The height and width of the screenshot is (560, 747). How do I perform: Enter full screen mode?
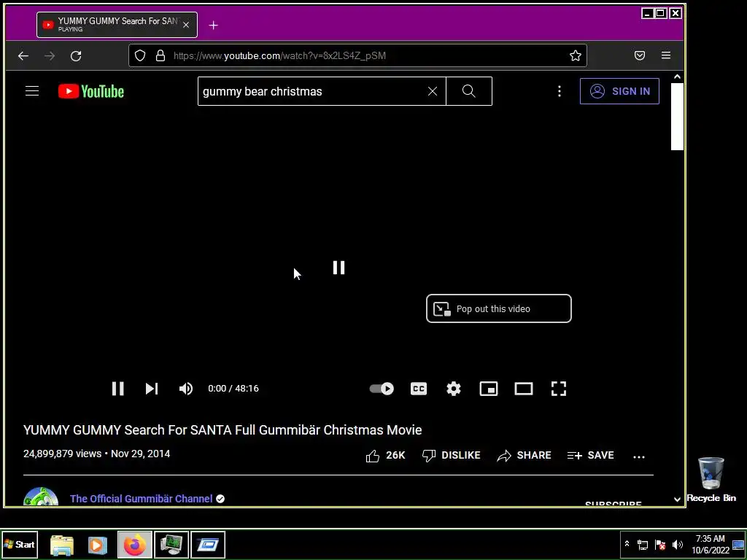click(558, 389)
